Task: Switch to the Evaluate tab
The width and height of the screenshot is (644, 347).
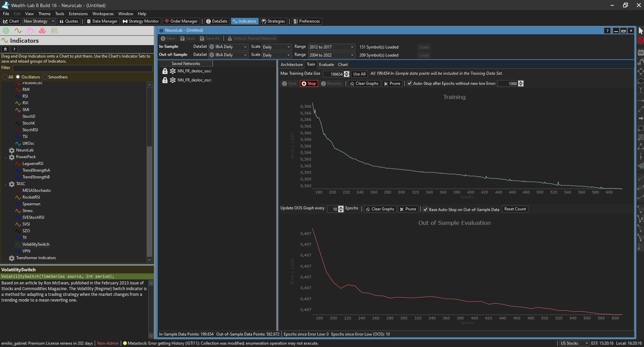Action: 326,65
